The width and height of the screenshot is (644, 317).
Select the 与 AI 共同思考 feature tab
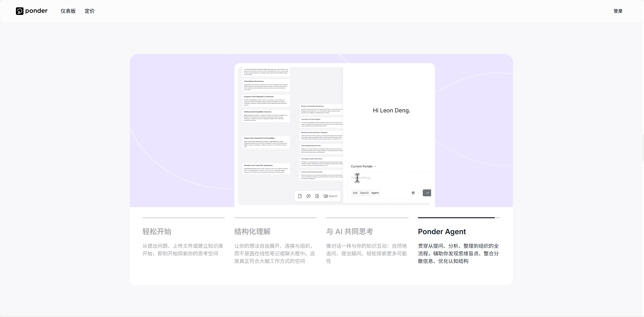(350, 231)
